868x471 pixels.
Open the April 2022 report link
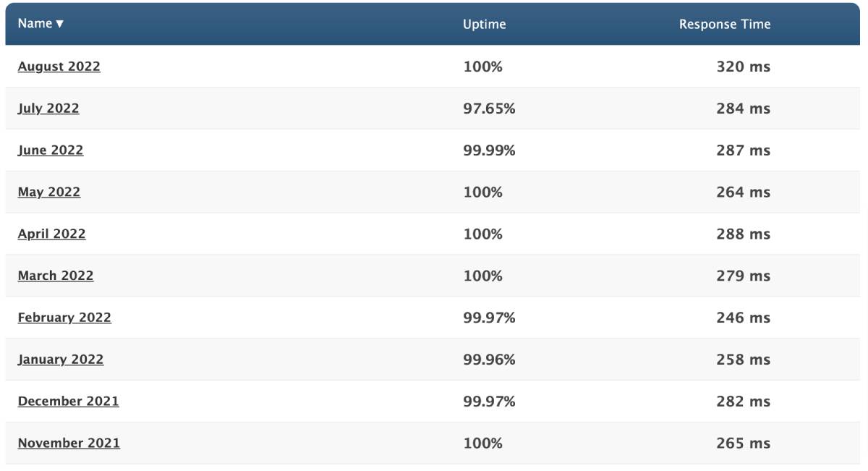(52, 234)
